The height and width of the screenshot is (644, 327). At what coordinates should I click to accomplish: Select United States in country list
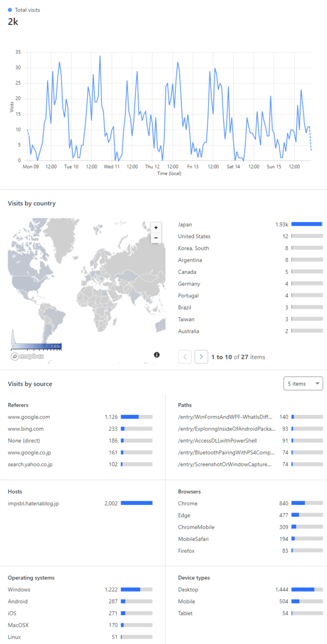[x=194, y=236]
